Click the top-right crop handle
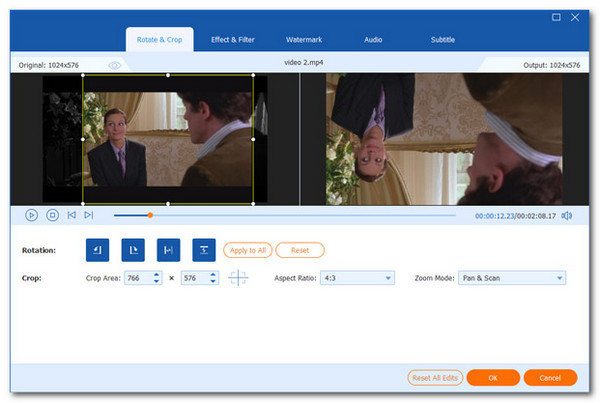Image resolution: width=600 pixels, height=403 pixels. click(x=253, y=75)
